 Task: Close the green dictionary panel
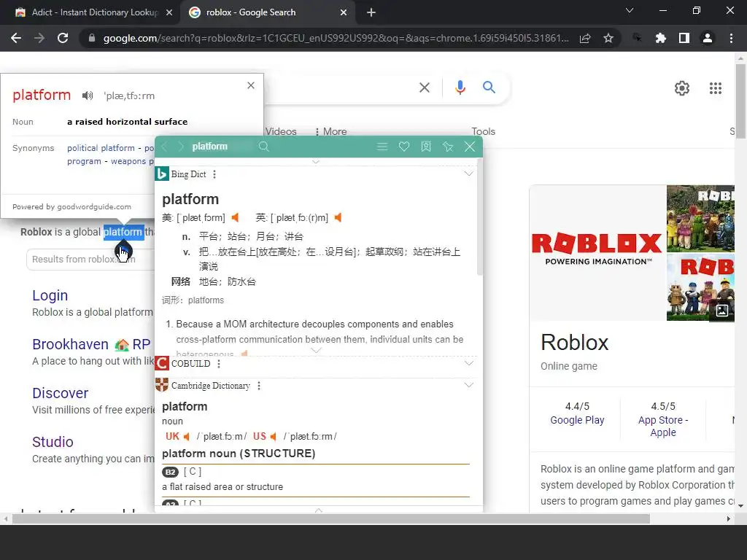coord(470,146)
